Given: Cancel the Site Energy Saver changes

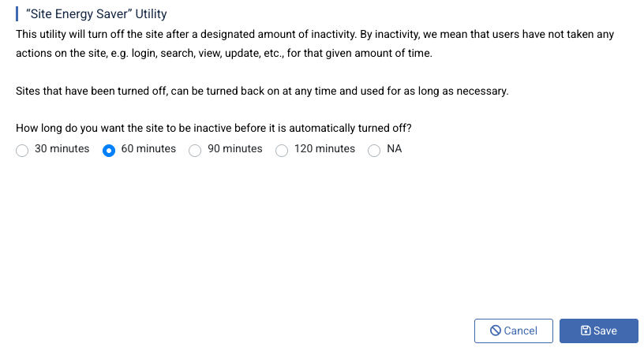Looking at the screenshot, I should point(514,331).
